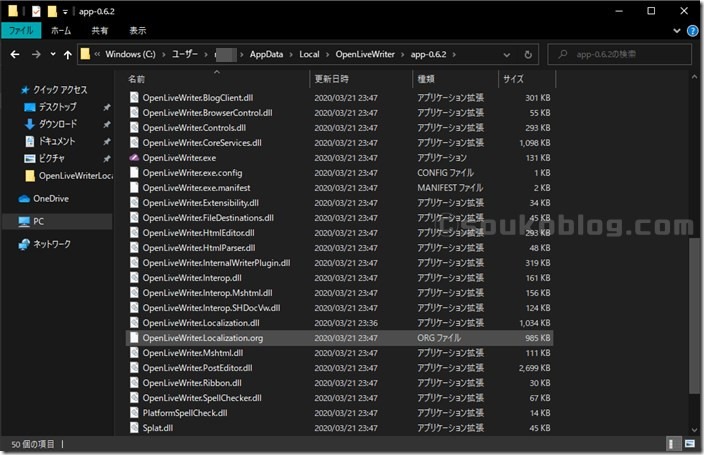704x455 pixels.
Task: Expand chevron after Local in path
Action: (327, 55)
